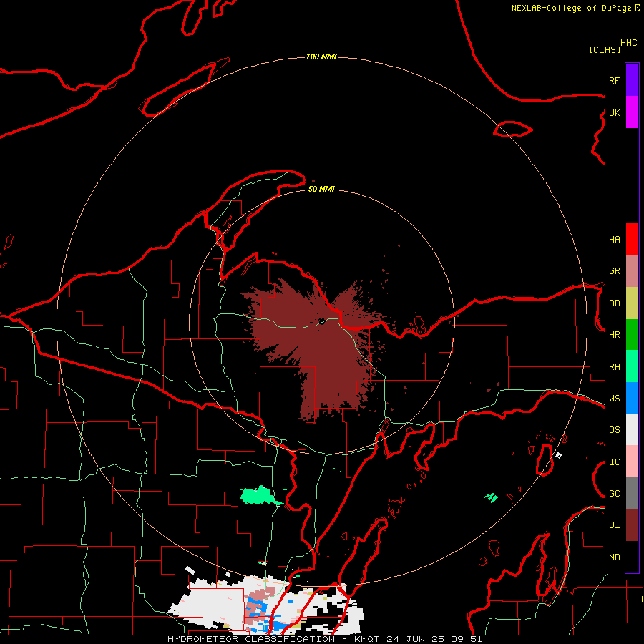
Task: Click the BI legend label
Action: 615,525
